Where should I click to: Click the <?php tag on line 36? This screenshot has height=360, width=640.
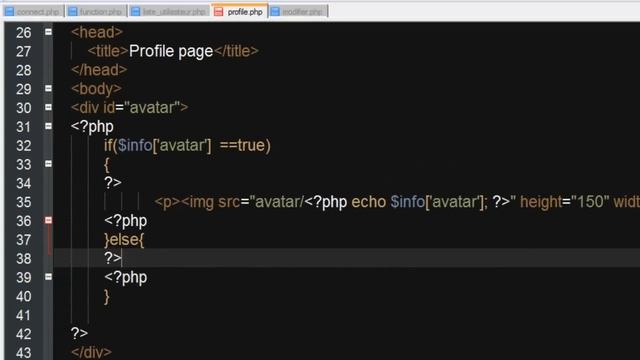point(125,221)
